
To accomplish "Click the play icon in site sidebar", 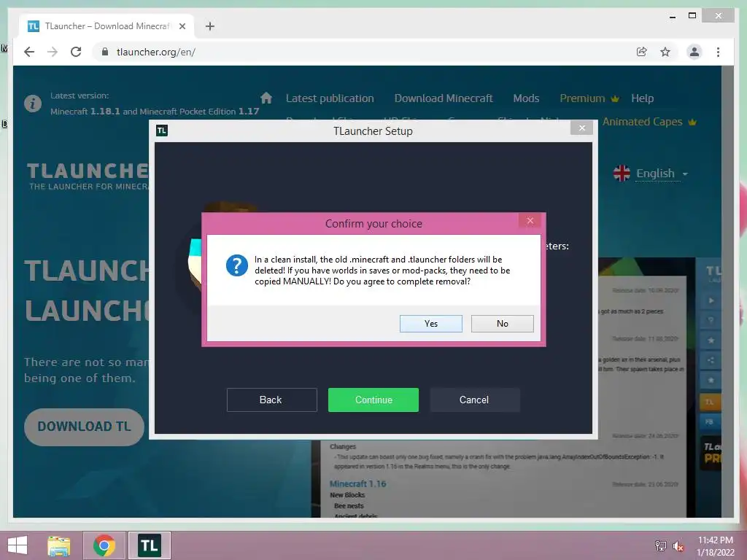I will pyautogui.click(x=711, y=300).
